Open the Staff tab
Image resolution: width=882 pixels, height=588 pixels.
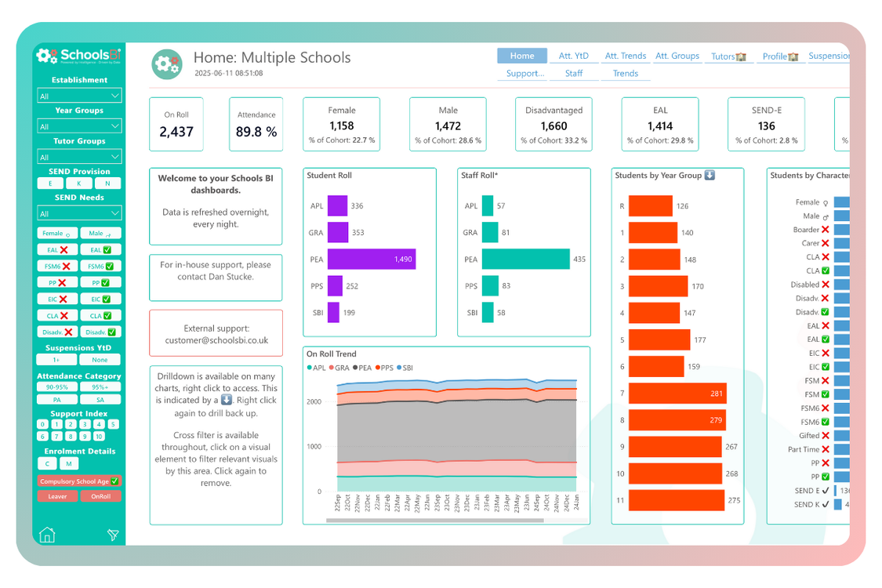(x=574, y=73)
